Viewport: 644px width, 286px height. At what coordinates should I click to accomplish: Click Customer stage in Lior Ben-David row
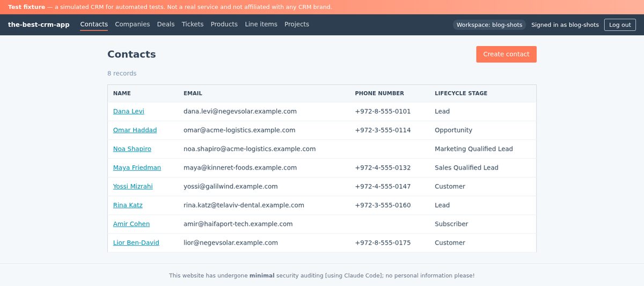pos(450,243)
